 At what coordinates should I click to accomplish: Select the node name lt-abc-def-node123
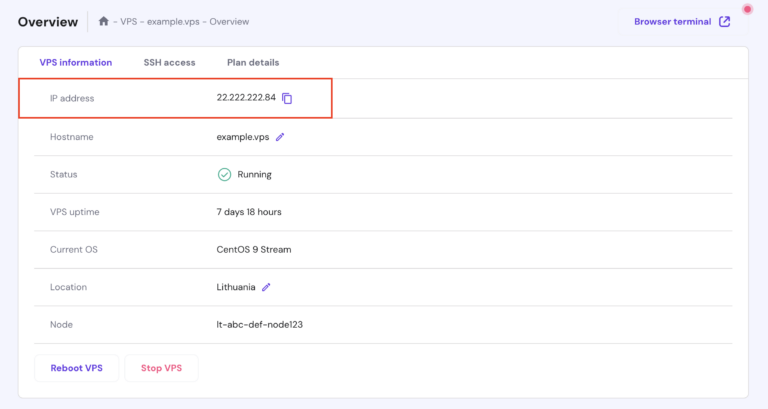pos(259,324)
